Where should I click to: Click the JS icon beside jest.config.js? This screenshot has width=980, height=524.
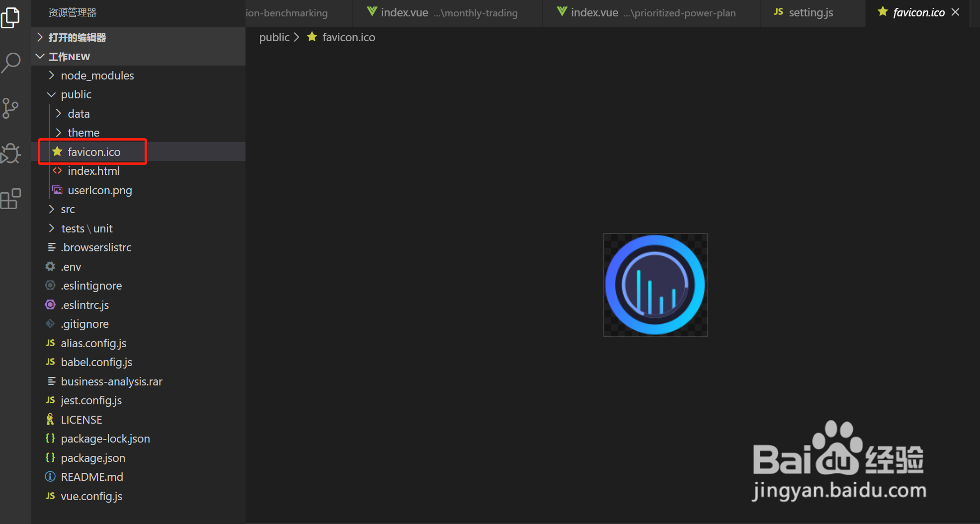tap(50, 400)
